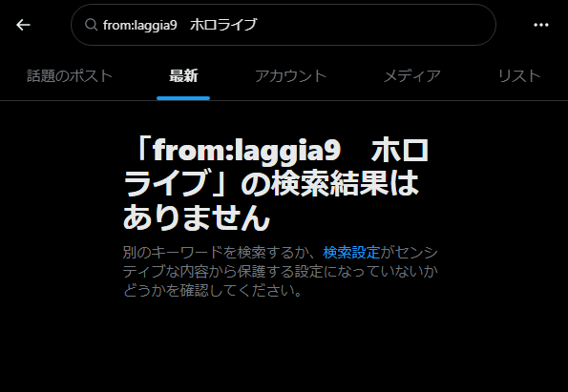Click the magnifying glass search icon
Screen dimensions: 568x392
(91, 25)
